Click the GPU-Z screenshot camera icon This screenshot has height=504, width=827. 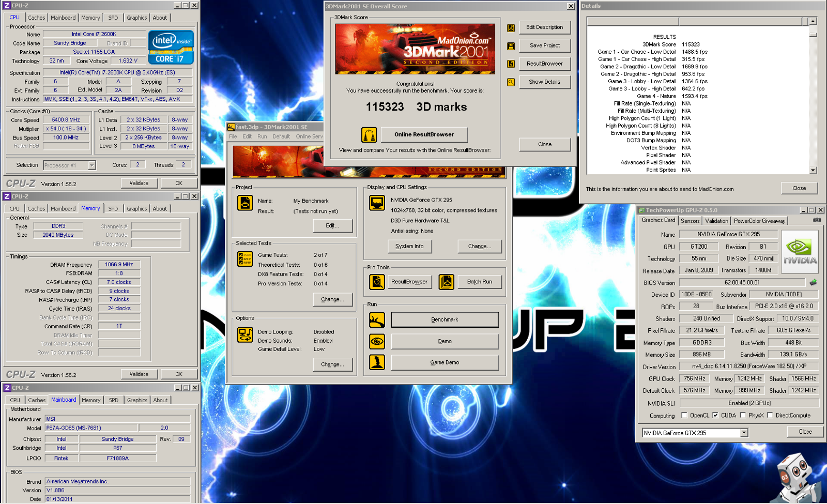click(x=817, y=220)
